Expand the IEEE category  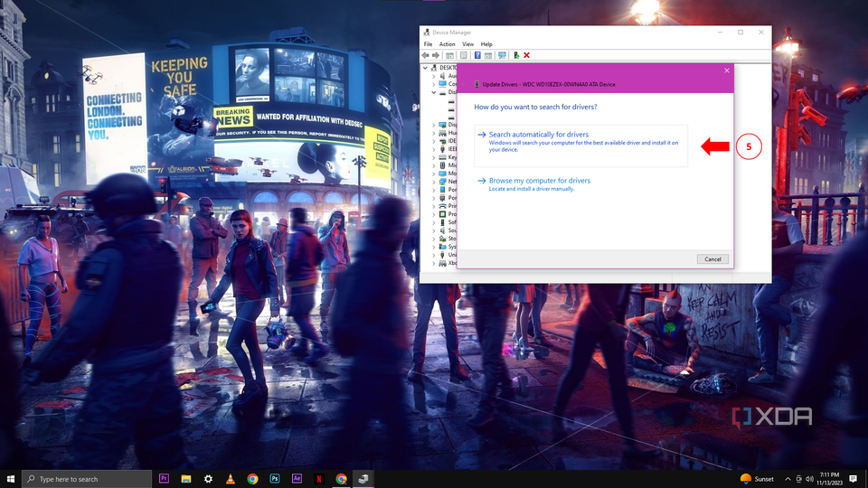coord(434,149)
